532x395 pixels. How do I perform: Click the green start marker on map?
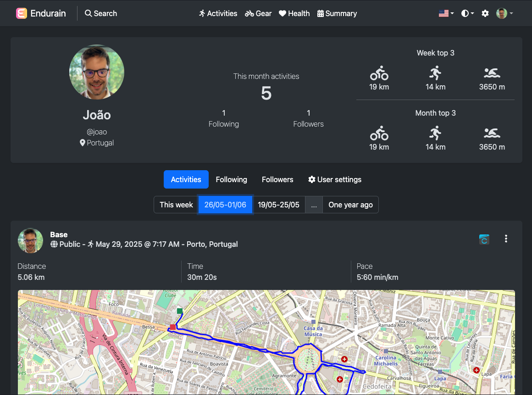click(x=180, y=311)
